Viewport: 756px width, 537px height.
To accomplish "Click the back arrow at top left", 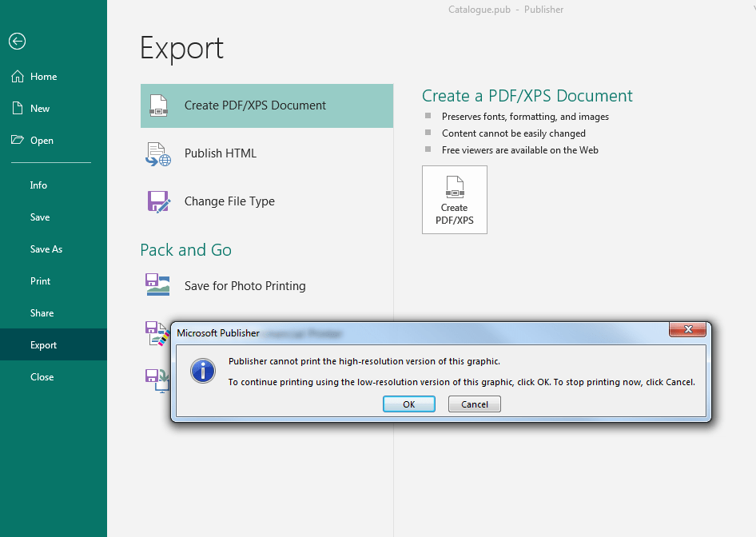I will click(x=17, y=42).
